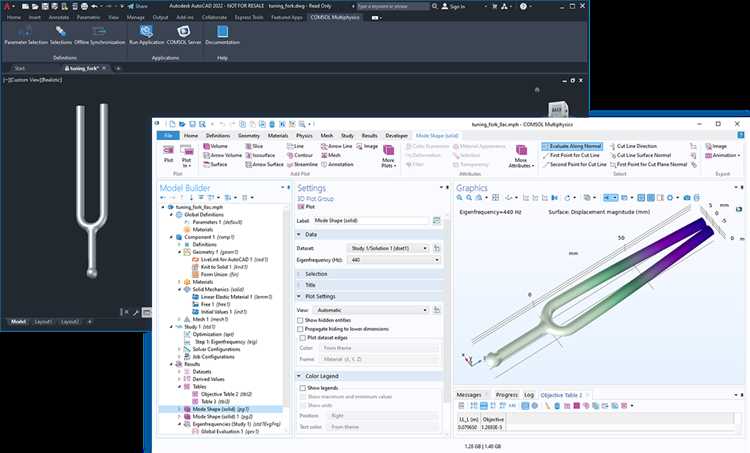Switch to the Geometry ribbon tab
This screenshot has width=750, height=453.
(249, 135)
